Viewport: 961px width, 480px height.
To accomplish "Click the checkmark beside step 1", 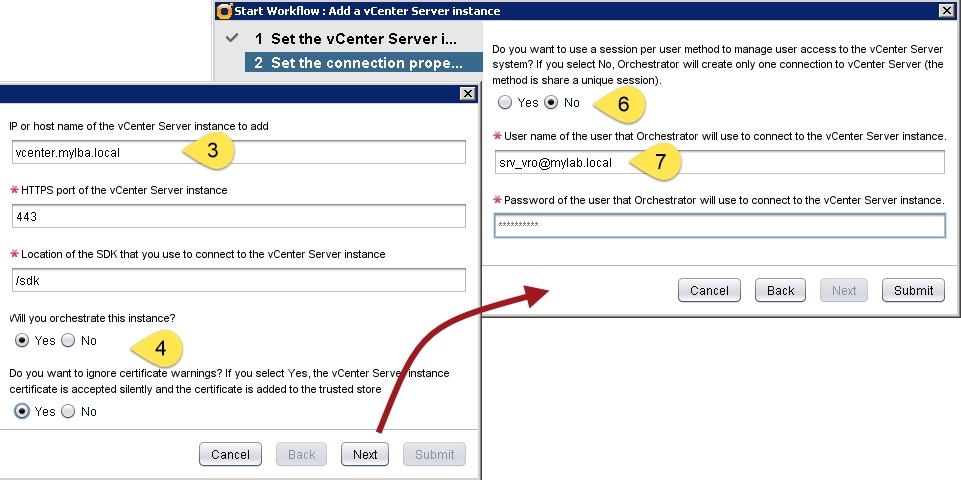I will pos(232,38).
